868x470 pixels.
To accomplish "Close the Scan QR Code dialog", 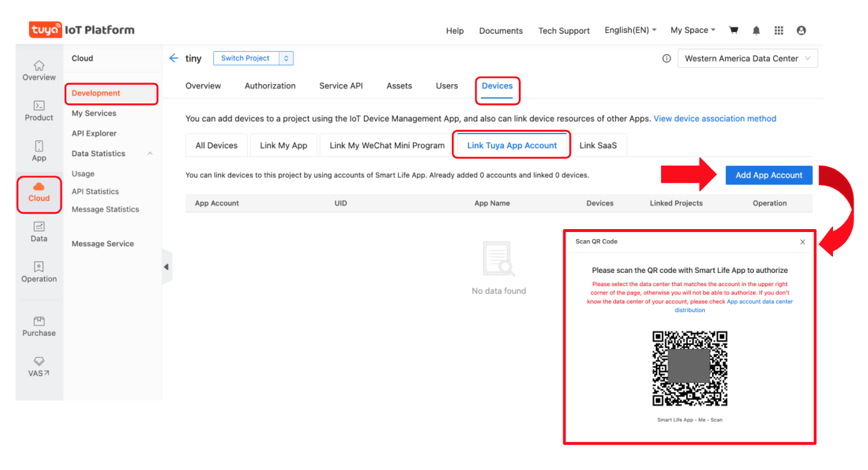I will (x=802, y=242).
